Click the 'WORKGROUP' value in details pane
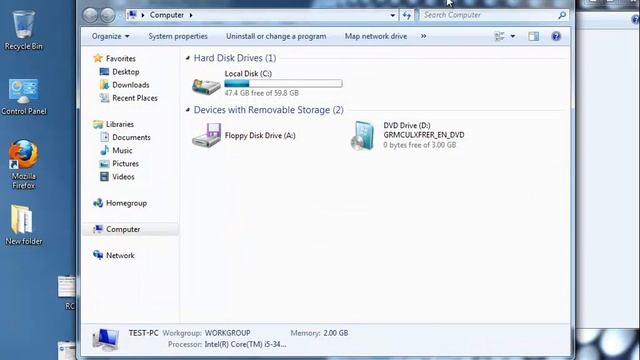This screenshot has height=360, width=640. (x=228, y=333)
